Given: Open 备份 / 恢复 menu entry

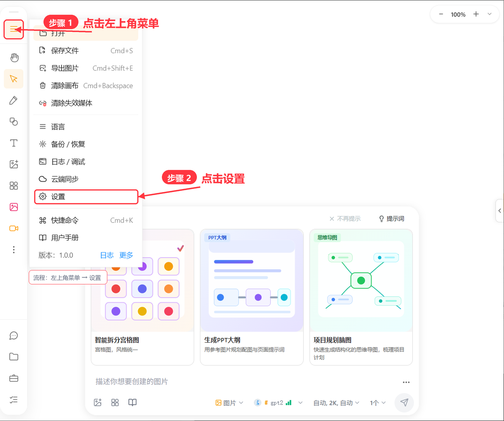Looking at the screenshot, I should (x=86, y=144).
